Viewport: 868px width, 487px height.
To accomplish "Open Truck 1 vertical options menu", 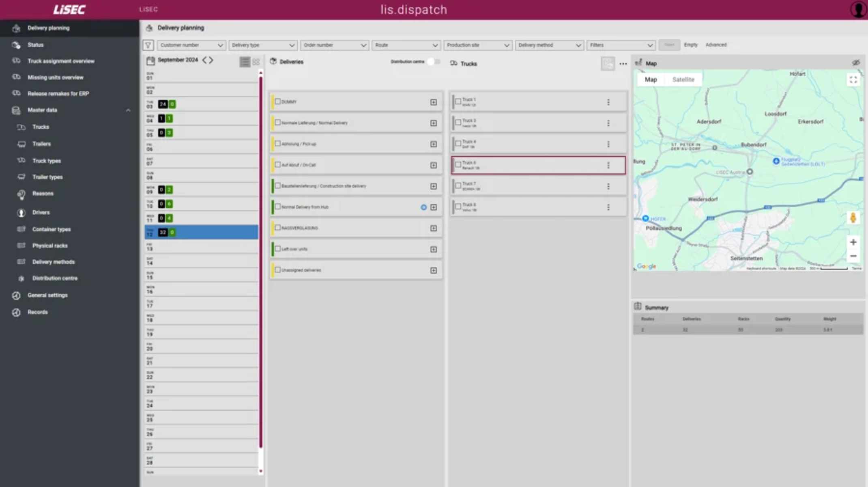I will click(608, 102).
